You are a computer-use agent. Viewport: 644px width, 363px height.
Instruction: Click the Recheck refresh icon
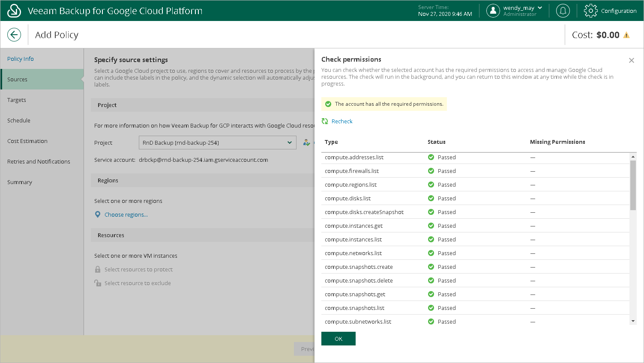click(325, 121)
